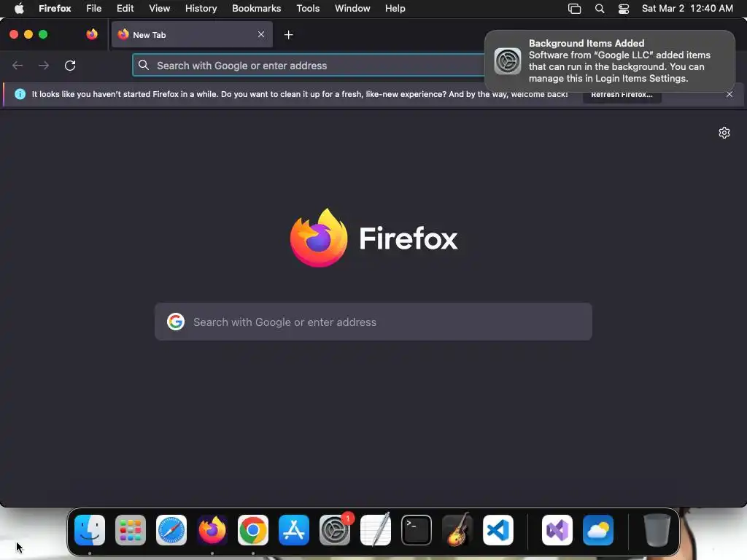Open a new tab with plus button
Screen dimensions: 747x560
[x=288, y=35]
